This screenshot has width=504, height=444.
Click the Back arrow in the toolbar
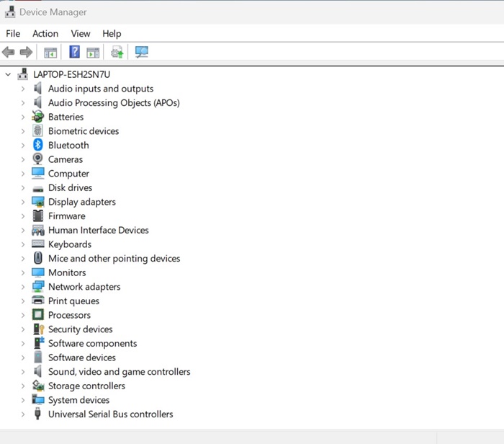click(x=9, y=52)
